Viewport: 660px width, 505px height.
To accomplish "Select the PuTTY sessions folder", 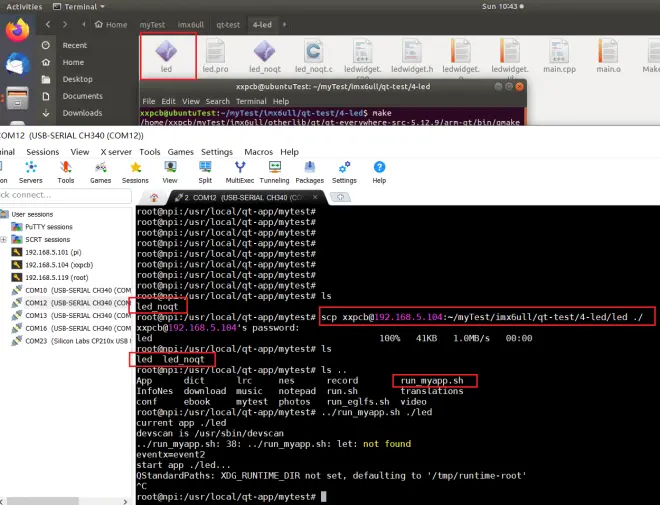I will tap(43, 227).
